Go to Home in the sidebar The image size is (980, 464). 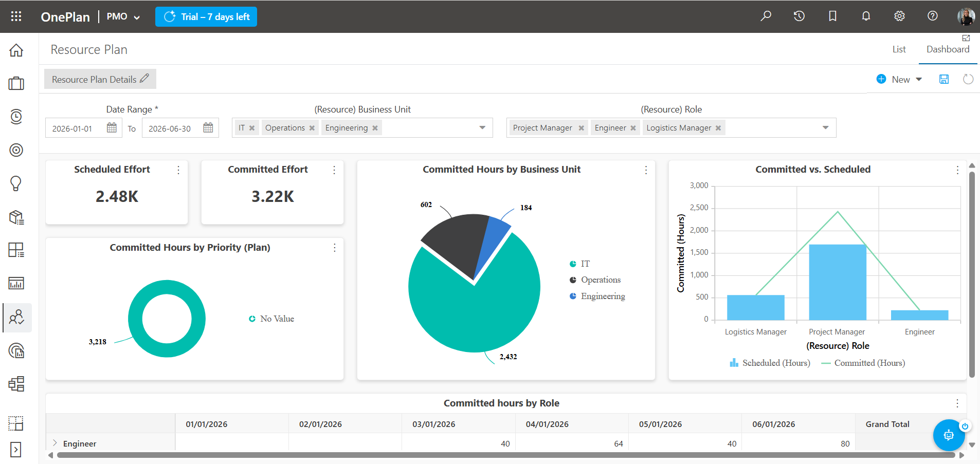coord(16,50)
